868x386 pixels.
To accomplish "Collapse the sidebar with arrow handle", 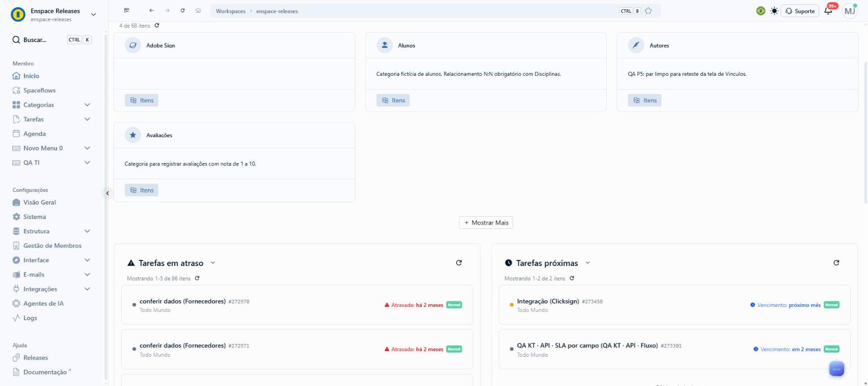I will 107,193.
